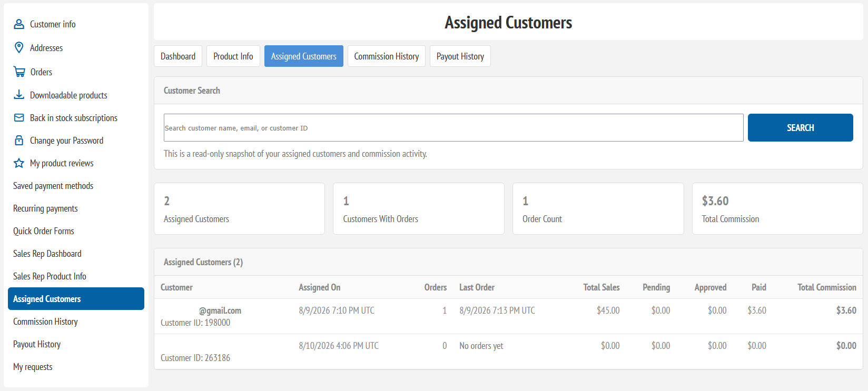Open Saved payment methods
The width and height of the screenshot is (868, 391).
53,186
